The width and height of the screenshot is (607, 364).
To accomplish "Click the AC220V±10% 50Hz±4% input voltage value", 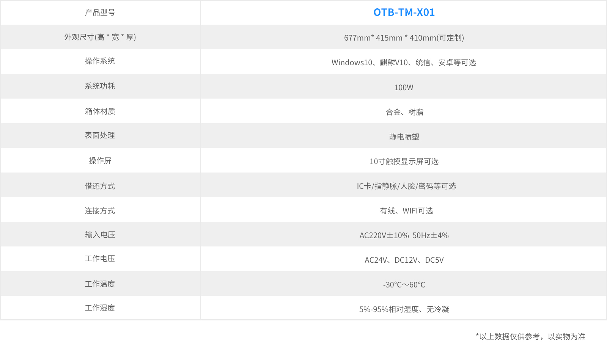I will 404,235.
